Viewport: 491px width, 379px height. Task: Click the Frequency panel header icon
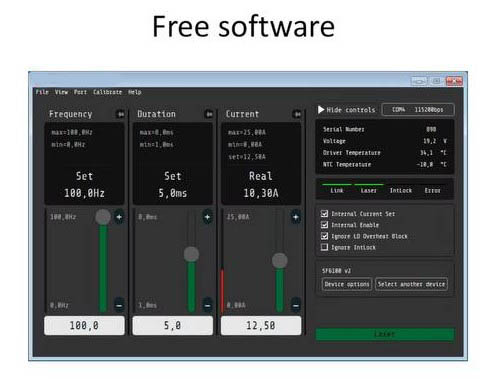pyautogui.click(x=120, y=114)
